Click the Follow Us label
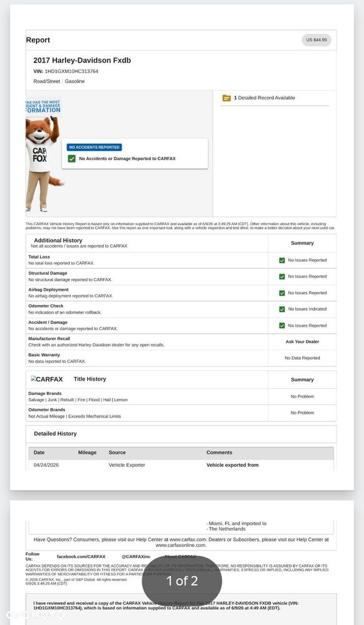 [32, 556]
